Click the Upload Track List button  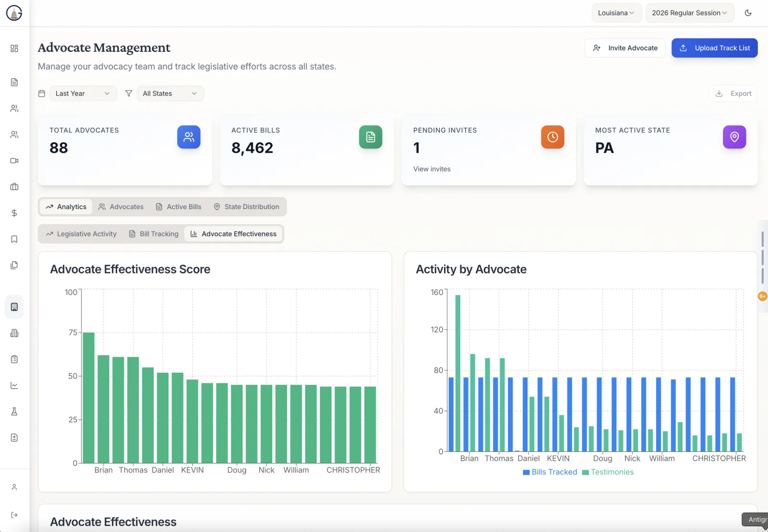(714, 48)
